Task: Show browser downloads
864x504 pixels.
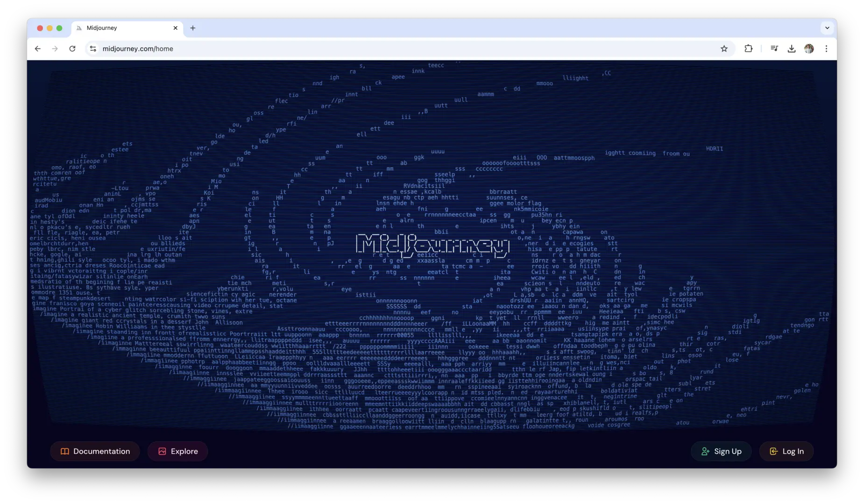Action: point(792,49)
